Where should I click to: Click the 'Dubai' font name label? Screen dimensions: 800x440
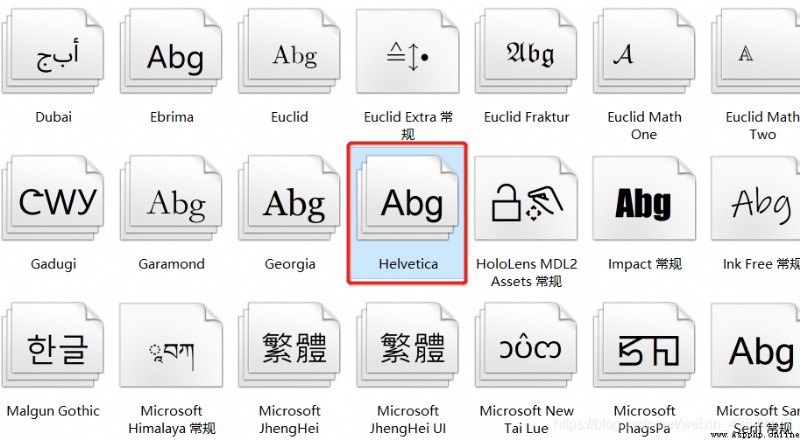tap(53, 117)
